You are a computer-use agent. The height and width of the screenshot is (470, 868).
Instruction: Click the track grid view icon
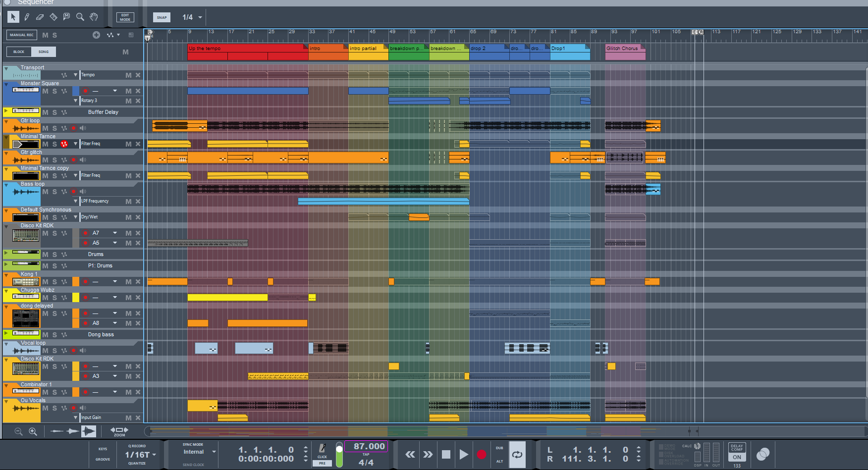[131, 35]
